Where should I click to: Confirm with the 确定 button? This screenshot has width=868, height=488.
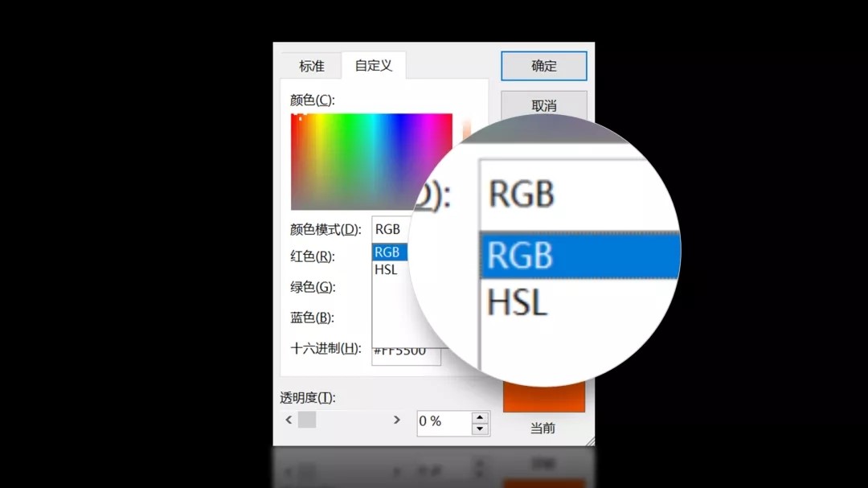click(x=543, y=66)
